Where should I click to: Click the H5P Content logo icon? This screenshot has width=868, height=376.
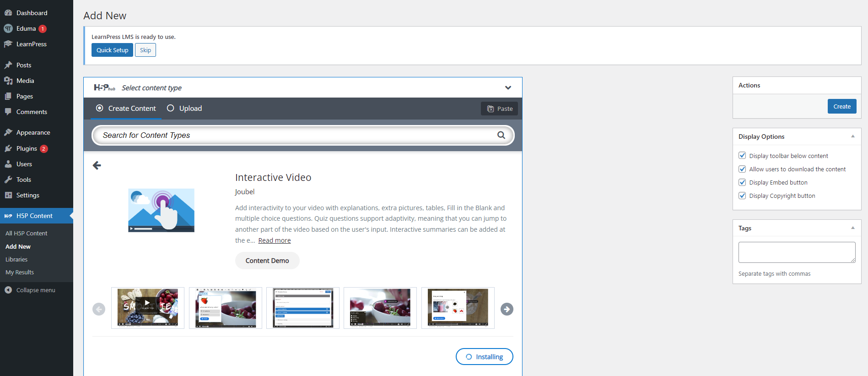coord(8,216)
